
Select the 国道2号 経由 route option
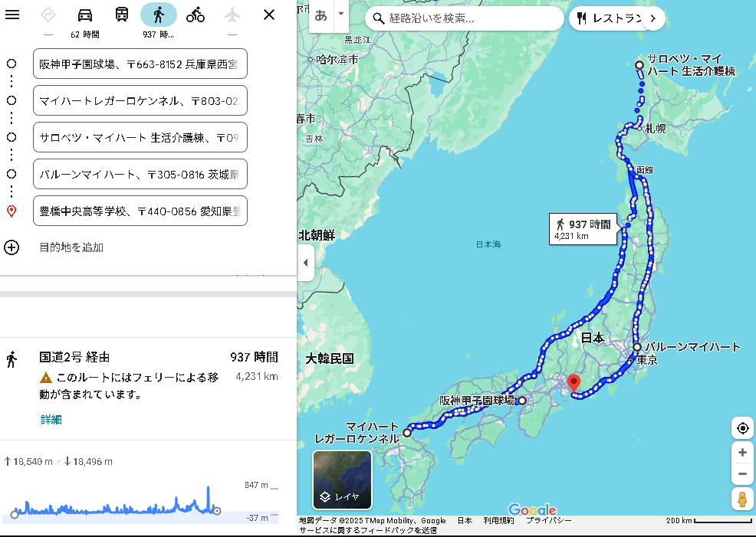(148, 388)
